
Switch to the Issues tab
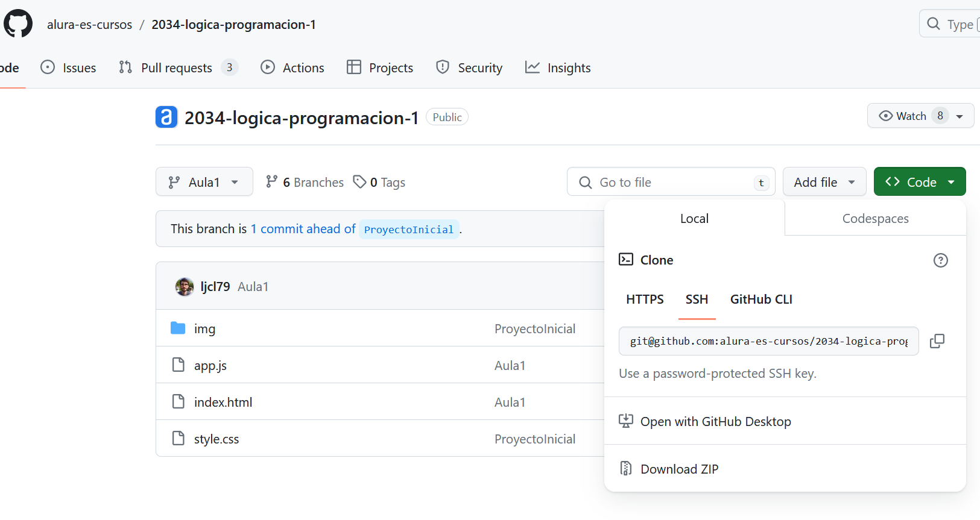68,67
